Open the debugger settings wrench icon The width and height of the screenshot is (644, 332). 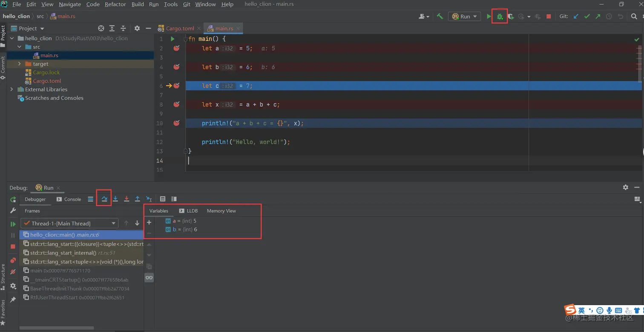click(13, 210)
